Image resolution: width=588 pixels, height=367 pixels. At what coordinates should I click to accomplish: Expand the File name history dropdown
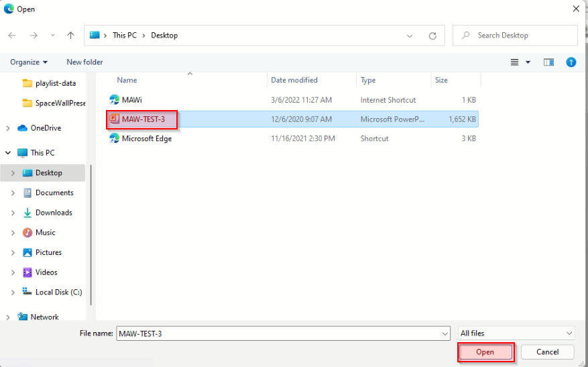445,333
